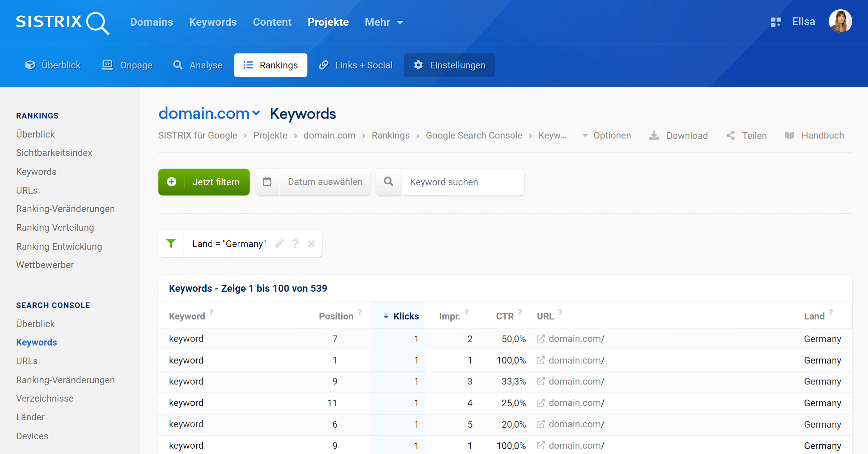Switch to the Onpage tab
The width and height of the screenshot is (868, 454).
128,65
